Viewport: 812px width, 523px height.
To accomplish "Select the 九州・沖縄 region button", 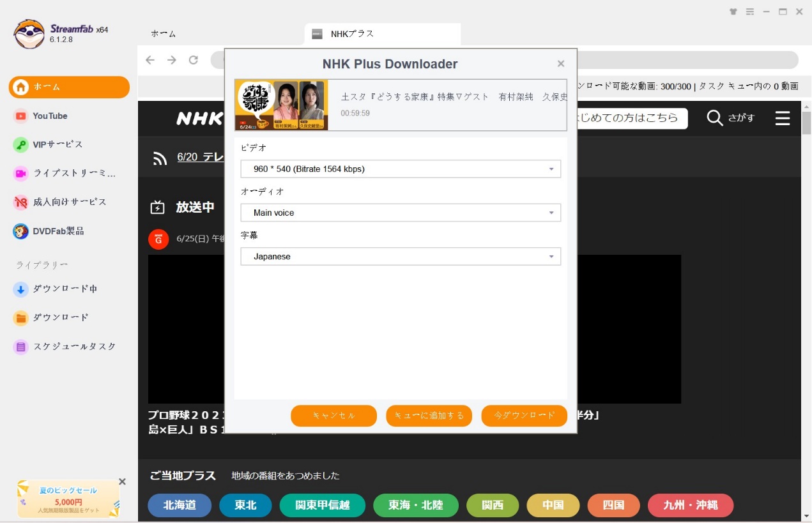I will point(691,505).
